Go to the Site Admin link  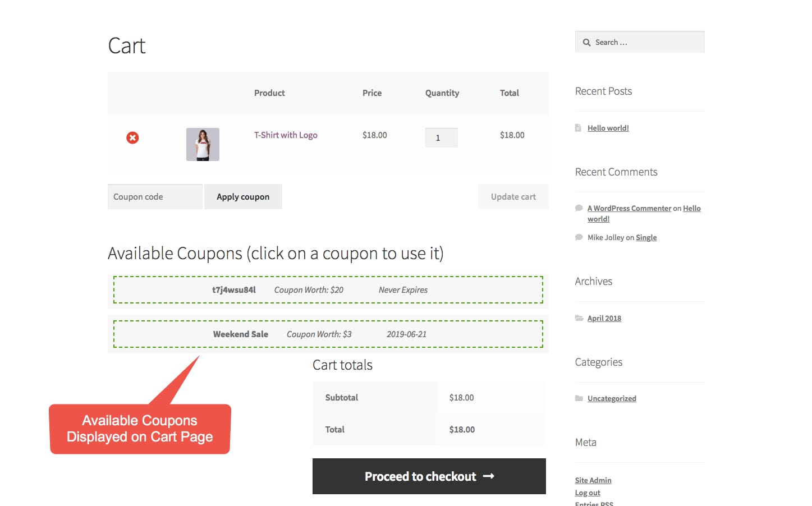(593, 480)
